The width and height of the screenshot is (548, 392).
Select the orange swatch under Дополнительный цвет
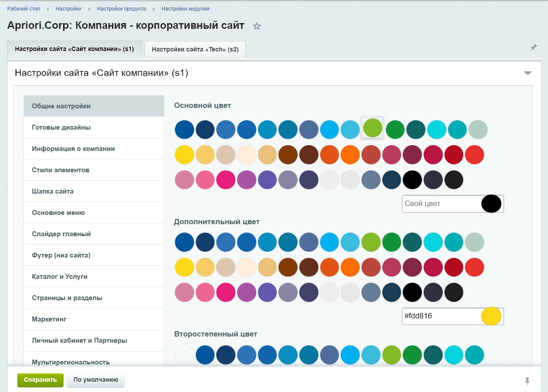[x=350, y=267]
